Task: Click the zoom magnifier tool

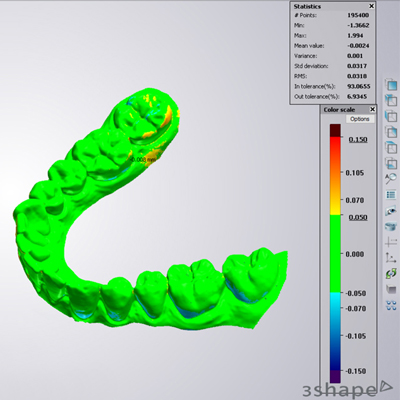Action: click(391, 179)
